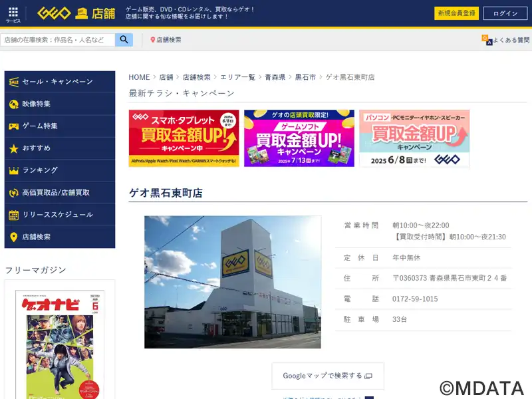Click the ゲオ黒石東町店 store heading
The image size is (532, 399).
[166, 193]
